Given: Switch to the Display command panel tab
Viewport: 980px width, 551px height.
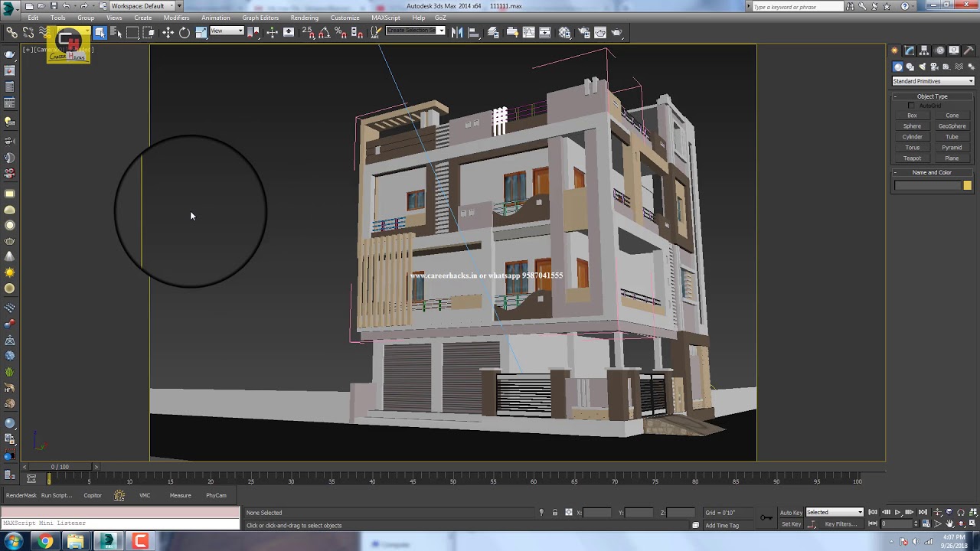Looking at the screenshot, I should pos(954,51).
